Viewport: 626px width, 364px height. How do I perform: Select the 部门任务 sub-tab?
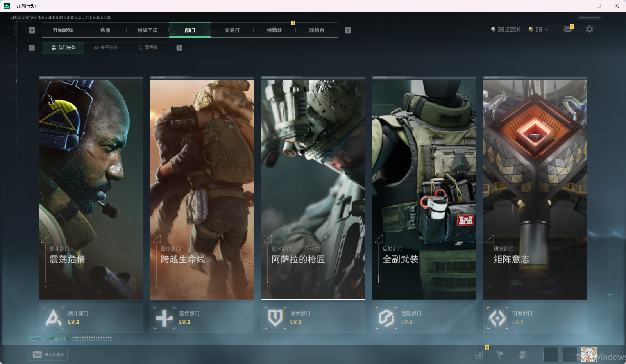63,48
